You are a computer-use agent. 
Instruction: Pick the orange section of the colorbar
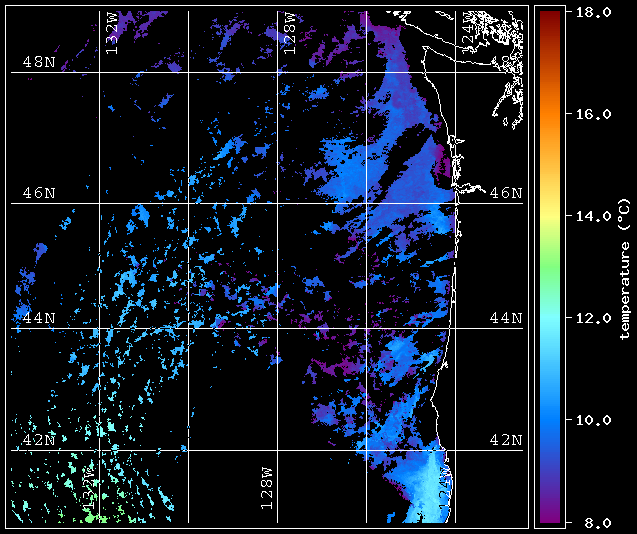pyautogui.click(x=550, y=116)
